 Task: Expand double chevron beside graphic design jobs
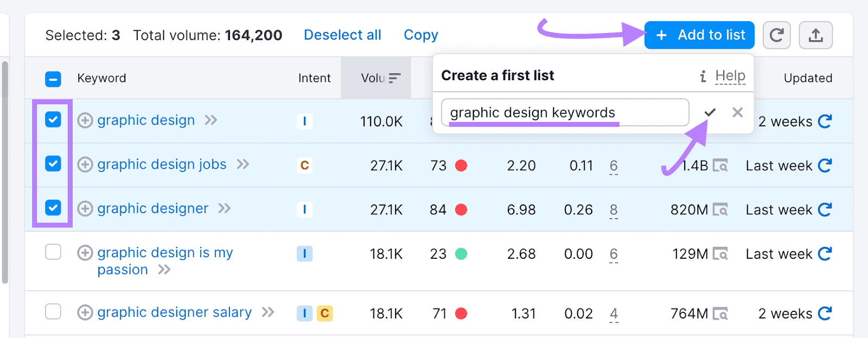click(x=243, y=164)
